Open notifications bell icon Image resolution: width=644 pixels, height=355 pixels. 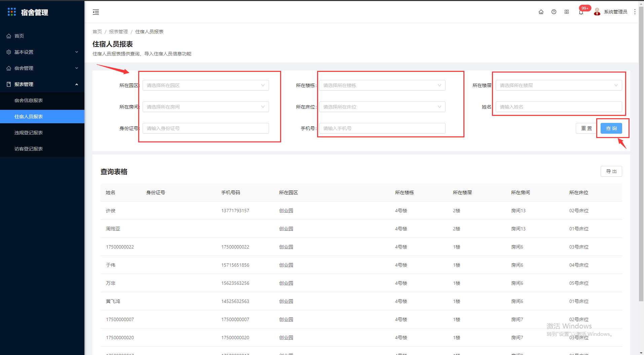click(x=581, y=12)
